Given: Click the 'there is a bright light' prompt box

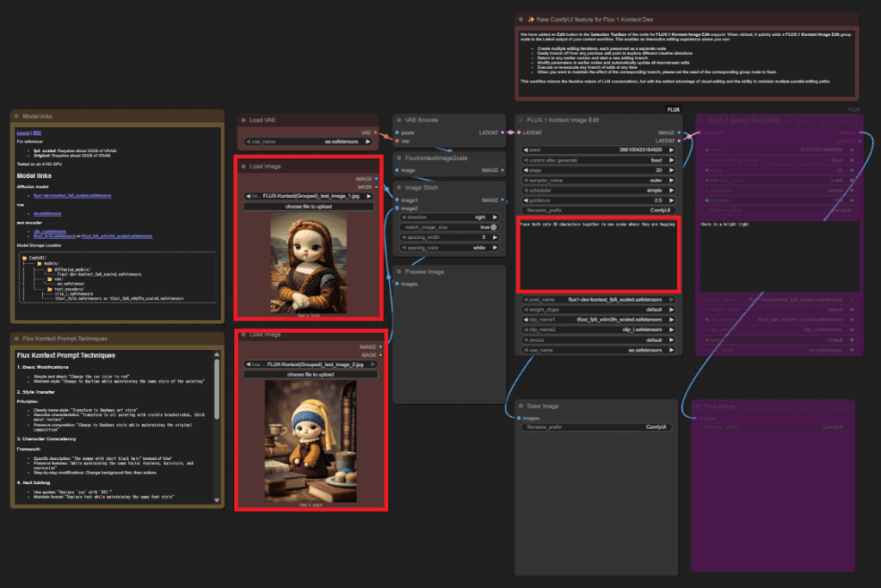Looking at the screenshot, I should [x=779, y=256].
